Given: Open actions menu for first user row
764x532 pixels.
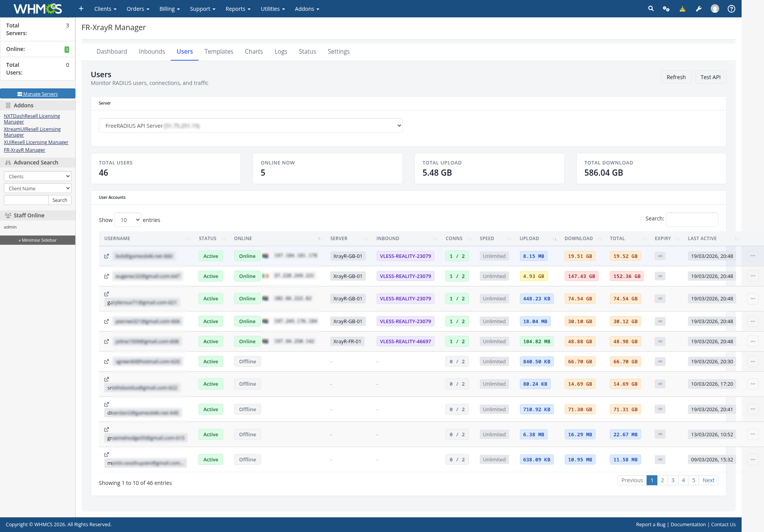Looking at the screenshot, I should click(x=752, y=256).
